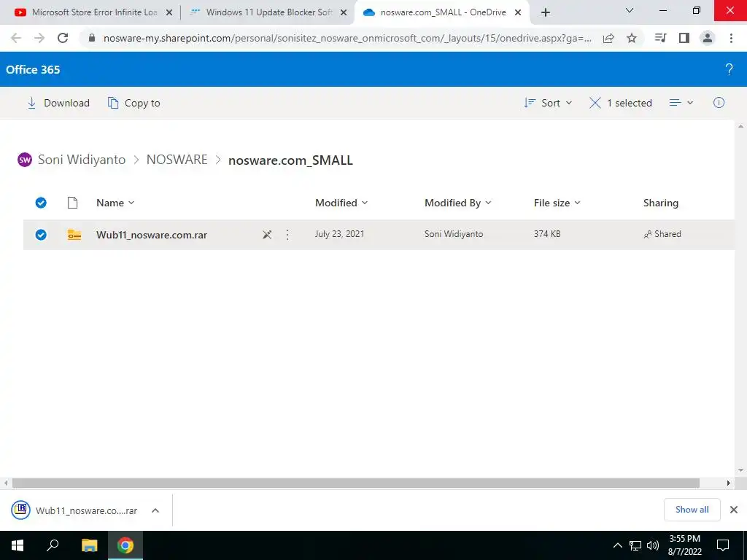
Task: Click the Copy to command
Action: click(134, 103)
